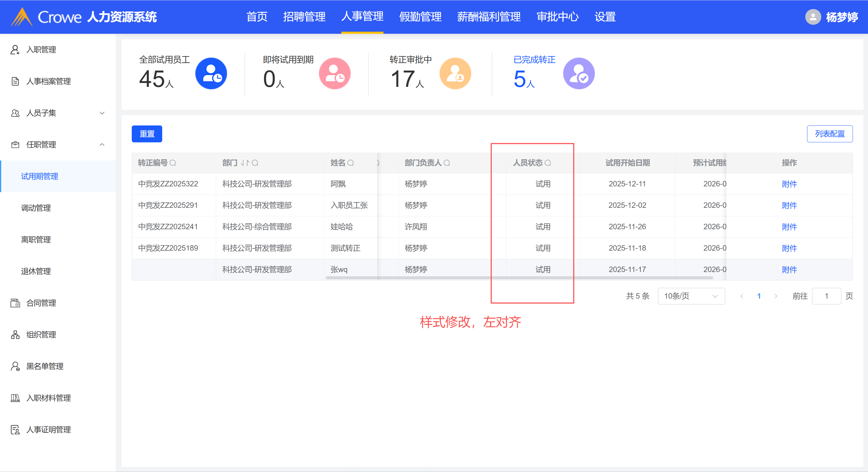This screenshot has height=472, width=868.
Task: Click the orange 转正审批中 statistic icon
Action: click(x=455, y=74)
